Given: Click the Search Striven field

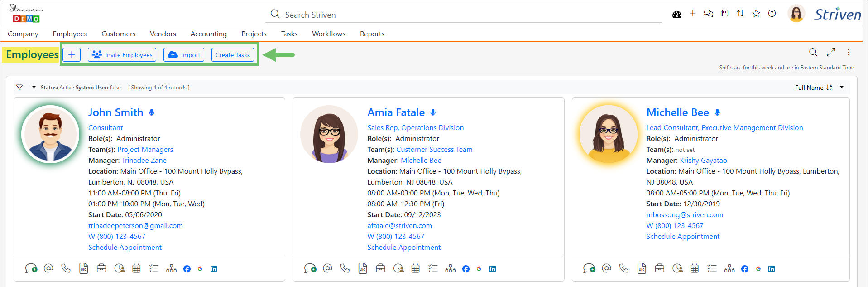Looking at the screenshot, I should (464, 15).
